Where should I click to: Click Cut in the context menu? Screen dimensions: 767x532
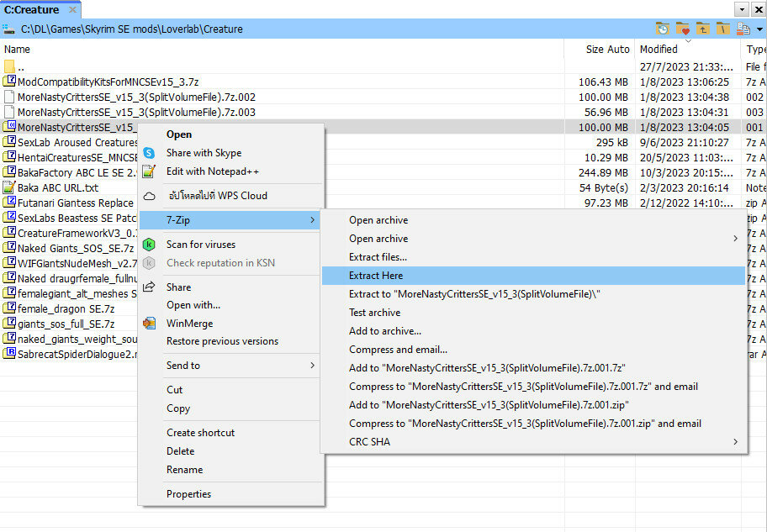[x=230, y=390]
